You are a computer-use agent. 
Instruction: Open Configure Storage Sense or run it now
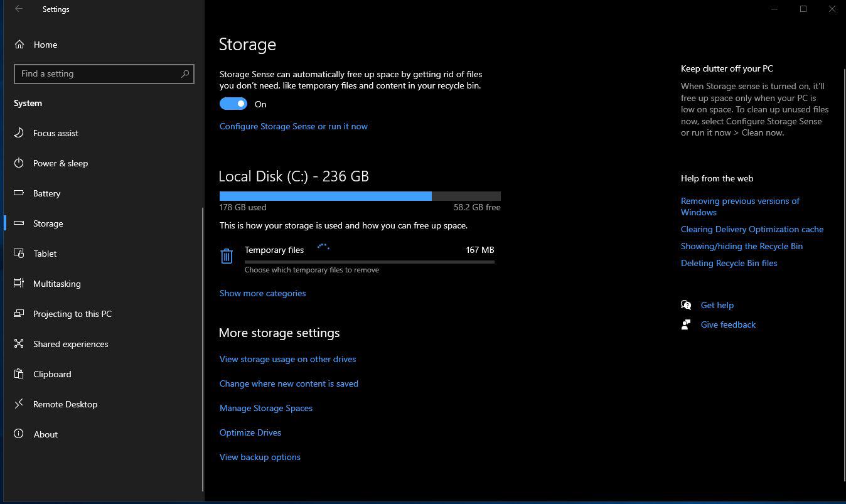(293, 126)
